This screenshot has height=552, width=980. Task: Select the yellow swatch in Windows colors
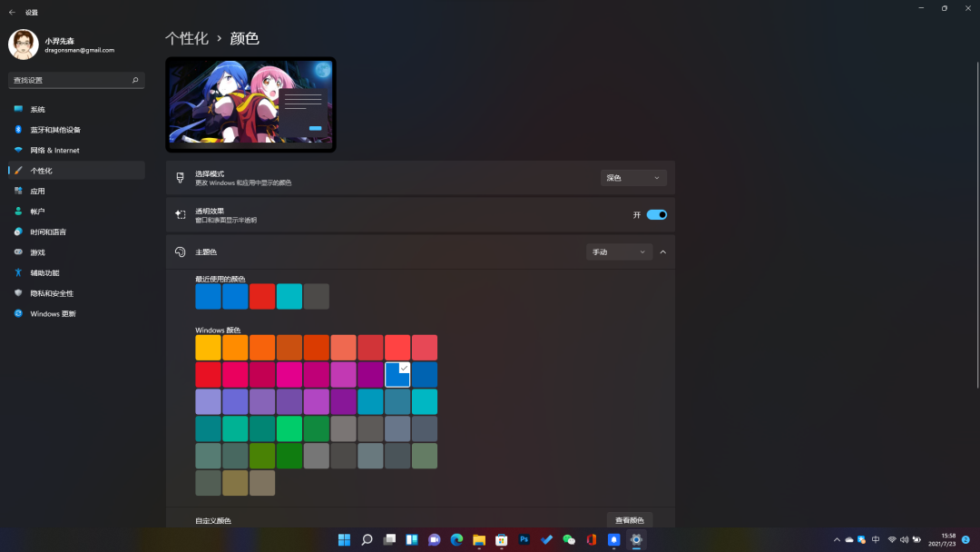[x=208, y=348]
